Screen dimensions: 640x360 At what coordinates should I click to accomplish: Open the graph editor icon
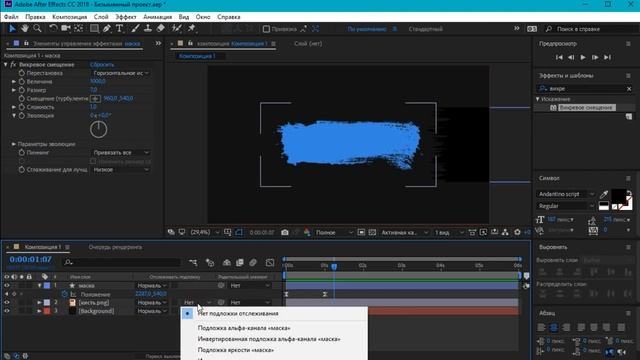point(270,263)
